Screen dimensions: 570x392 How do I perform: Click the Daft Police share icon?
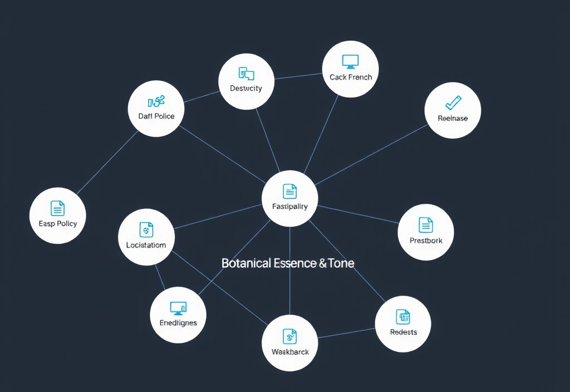pyautogui.click(x=156, y=102)
